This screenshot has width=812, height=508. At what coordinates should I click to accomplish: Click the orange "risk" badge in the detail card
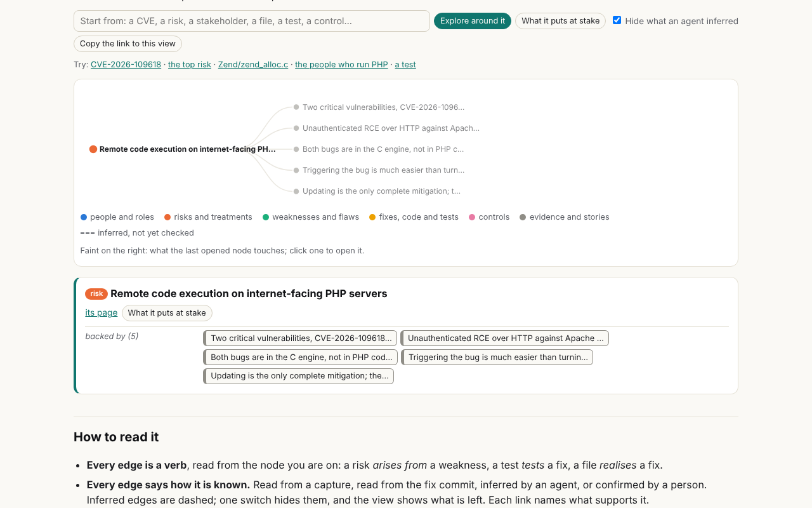[96, 294]
